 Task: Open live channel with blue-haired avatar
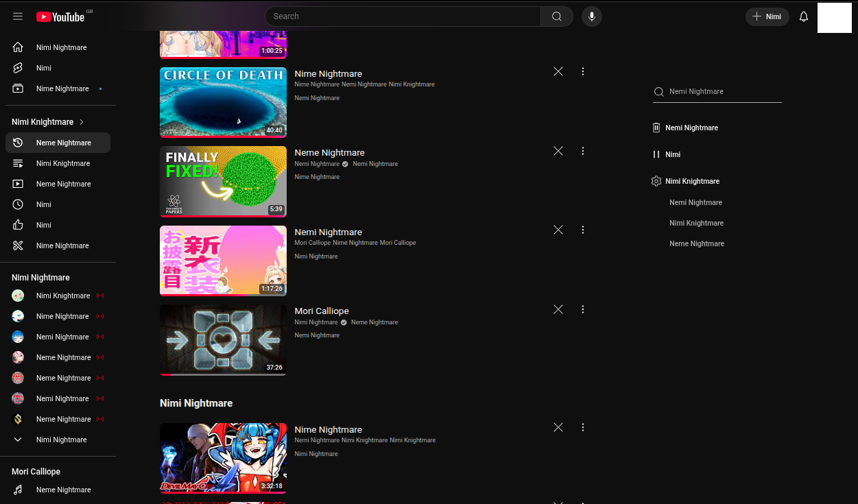58,337
